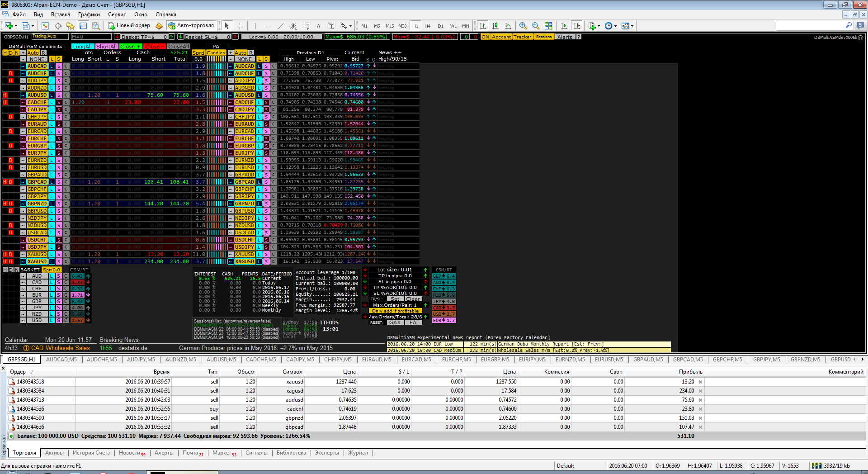Select the text label "T" tool
The image size is (868, 474).
pos(331,26)
